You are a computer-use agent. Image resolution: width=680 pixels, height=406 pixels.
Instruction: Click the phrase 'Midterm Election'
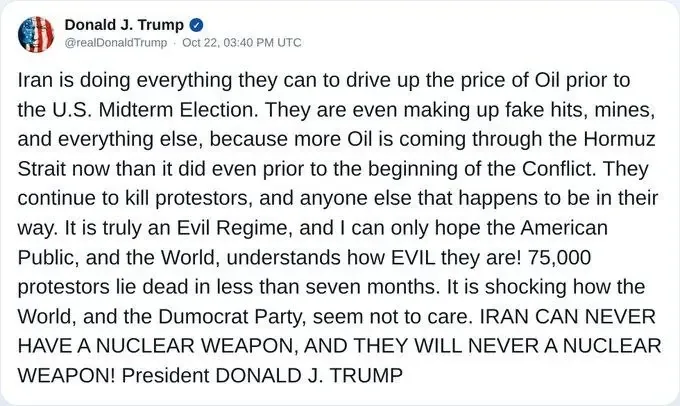tap(178, 110)
